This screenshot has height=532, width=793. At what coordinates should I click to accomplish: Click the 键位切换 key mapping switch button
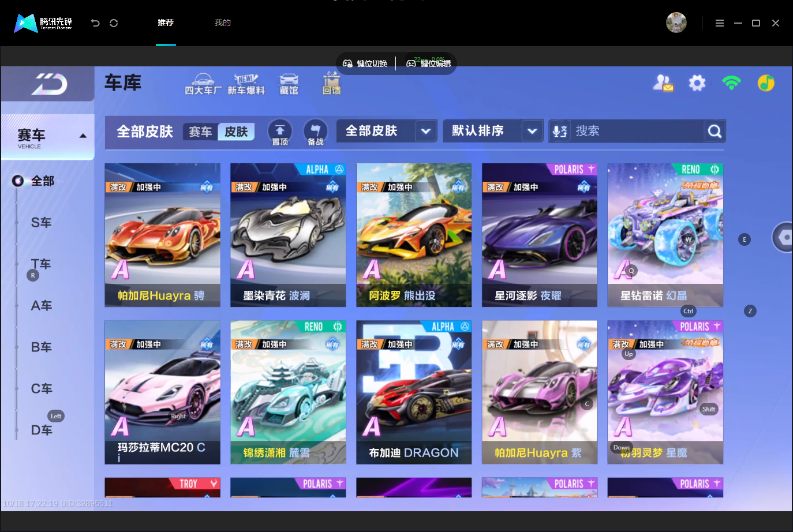[365, 63]
